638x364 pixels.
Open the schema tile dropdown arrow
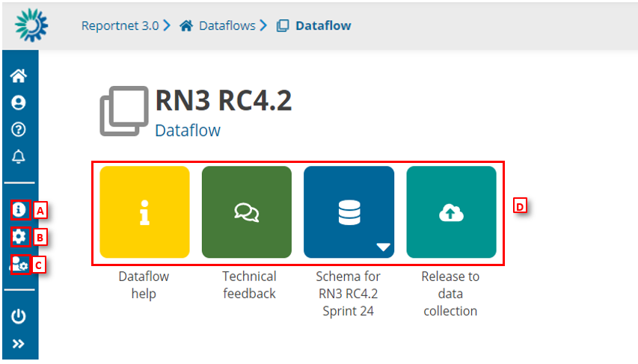point(383,247)
